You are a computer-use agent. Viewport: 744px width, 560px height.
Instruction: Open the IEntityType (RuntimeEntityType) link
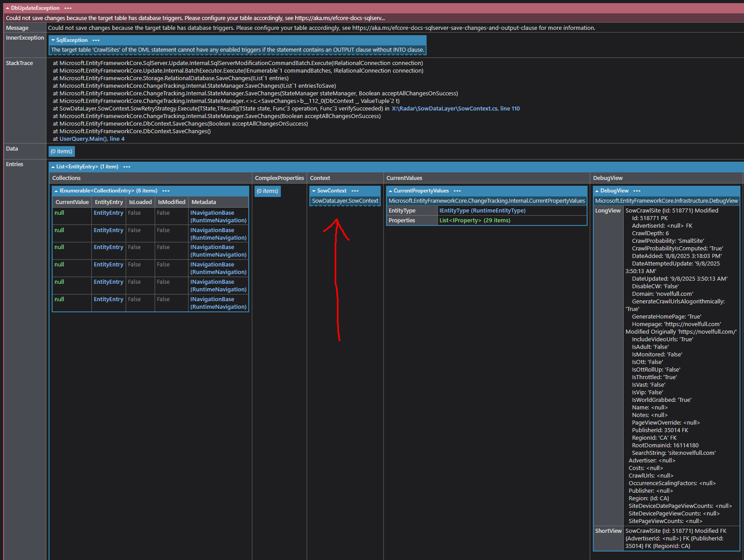pos(482,211)
